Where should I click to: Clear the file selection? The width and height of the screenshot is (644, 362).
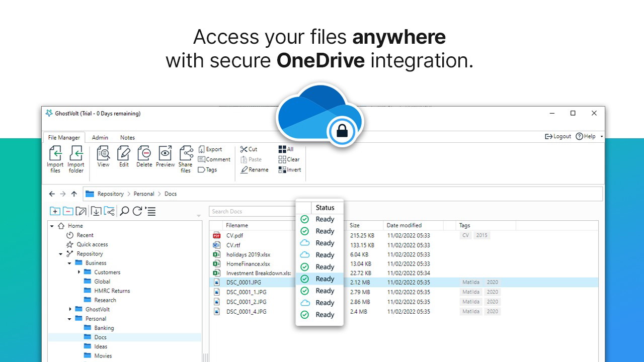289,159
